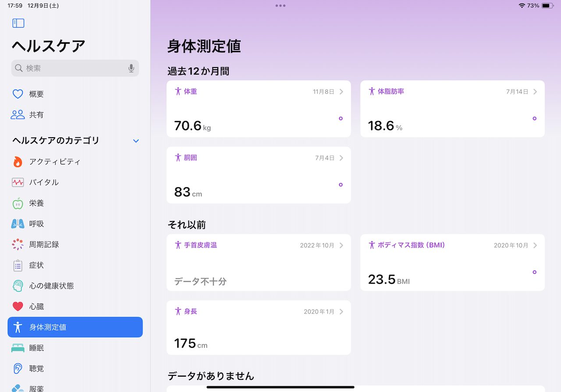Open 呼吸 lungs icon
This screenshot has width=561, height=392.
(x=18, y=224)
